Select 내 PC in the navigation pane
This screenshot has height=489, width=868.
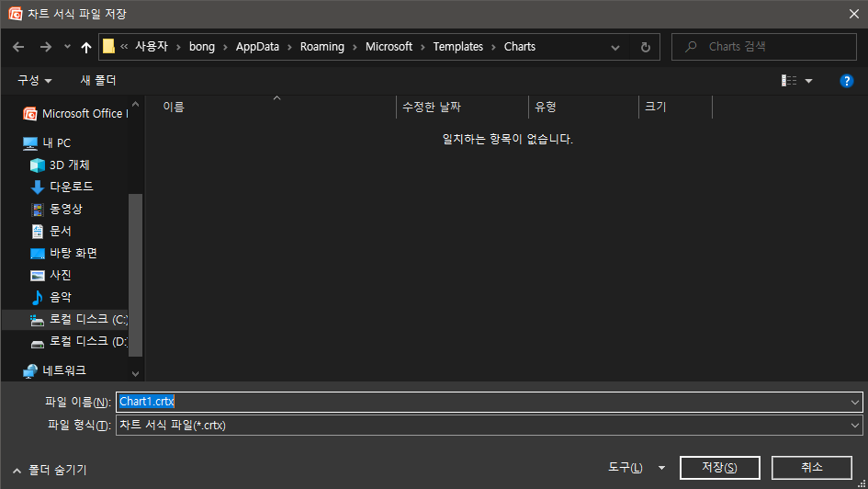[x=47, y=142]
